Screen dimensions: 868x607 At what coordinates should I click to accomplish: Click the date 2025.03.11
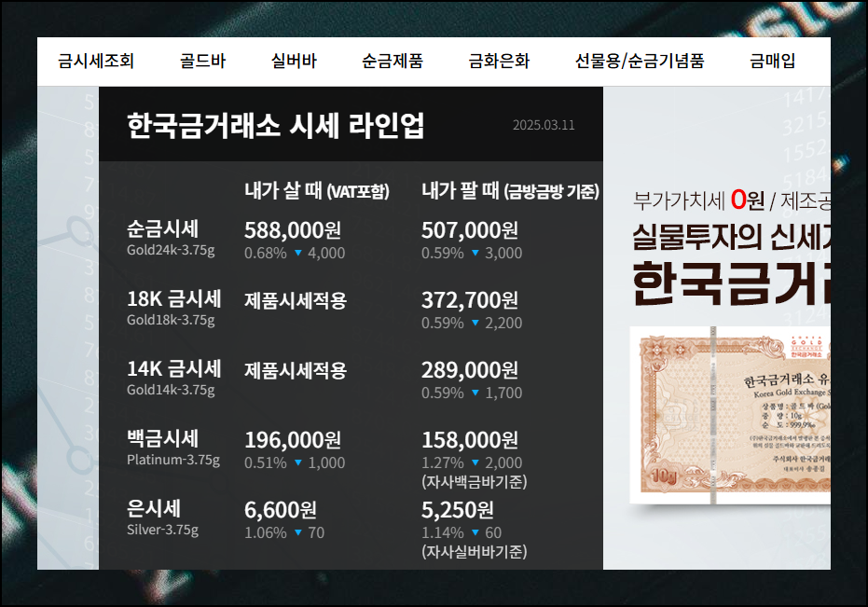544,125
